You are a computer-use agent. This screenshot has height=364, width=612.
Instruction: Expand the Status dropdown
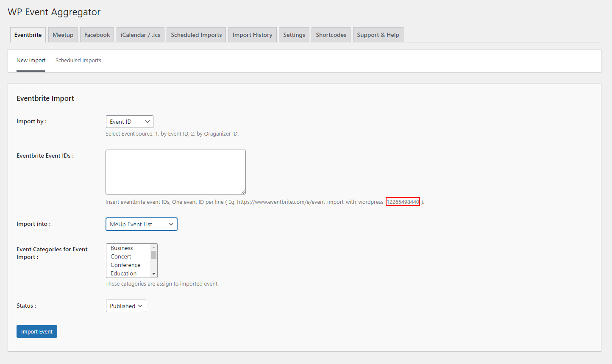pos(126,306)
